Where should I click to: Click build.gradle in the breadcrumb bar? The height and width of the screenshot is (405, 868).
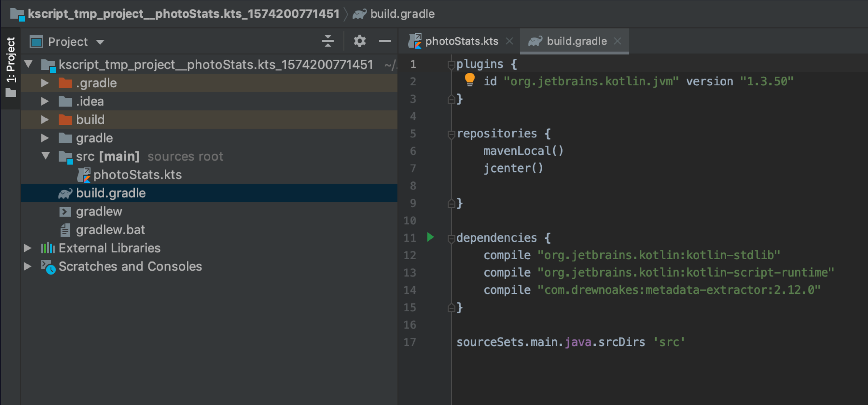(x=402, y=14)
